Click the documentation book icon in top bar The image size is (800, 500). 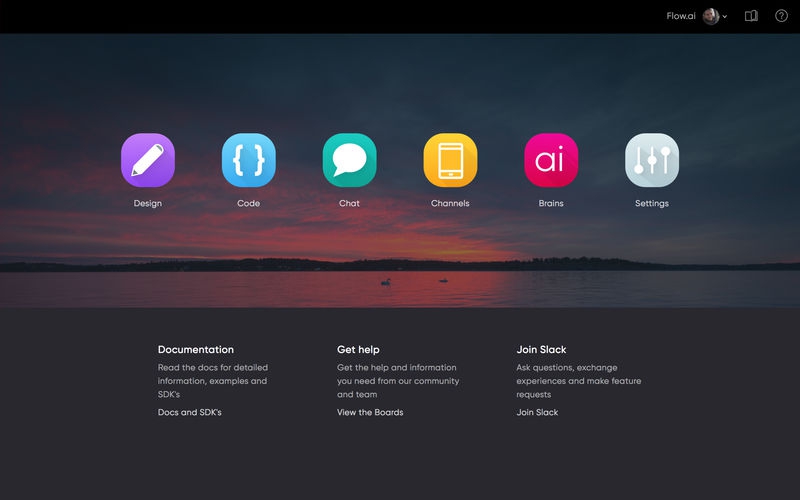point(751,16)
